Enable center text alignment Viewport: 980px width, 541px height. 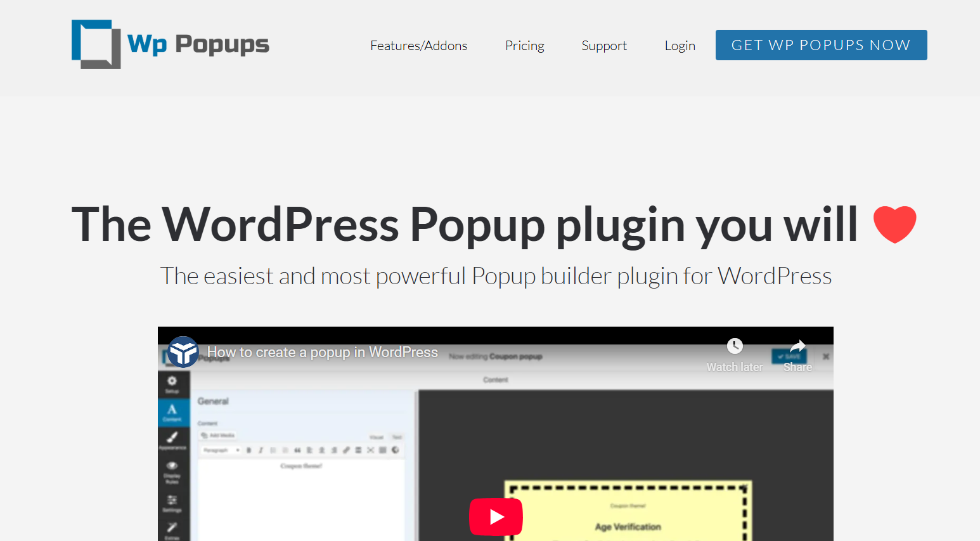321,450
